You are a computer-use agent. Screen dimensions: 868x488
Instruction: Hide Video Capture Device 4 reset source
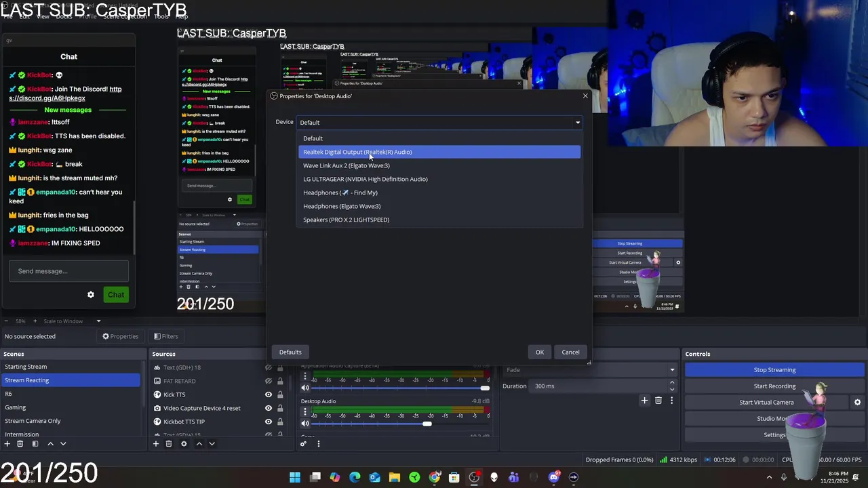269,408
